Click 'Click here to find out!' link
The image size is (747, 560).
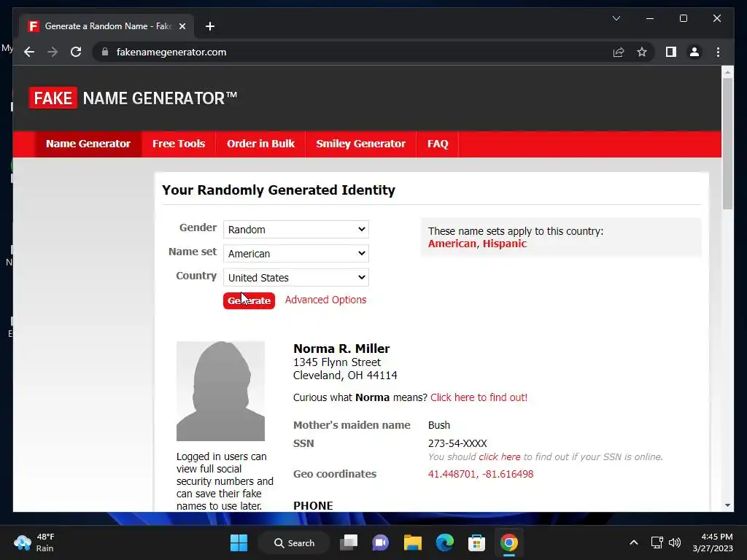(479, 397)
